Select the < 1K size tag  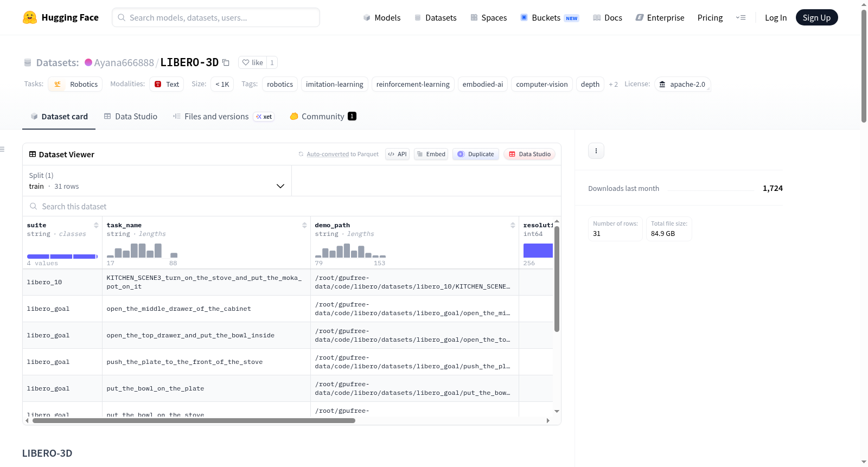coord(222,84)
